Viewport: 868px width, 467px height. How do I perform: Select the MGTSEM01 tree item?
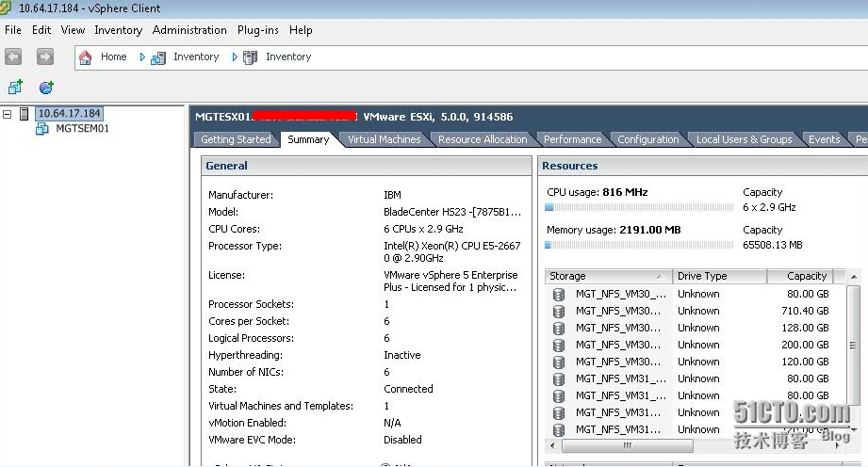[83, 128]
